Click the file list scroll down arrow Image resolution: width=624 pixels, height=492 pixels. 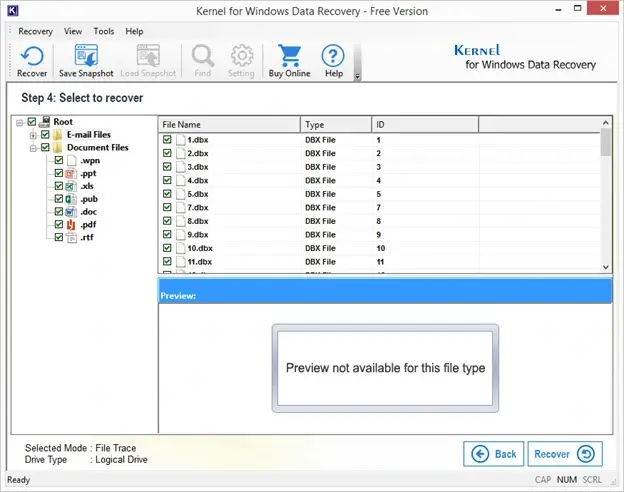606,267
